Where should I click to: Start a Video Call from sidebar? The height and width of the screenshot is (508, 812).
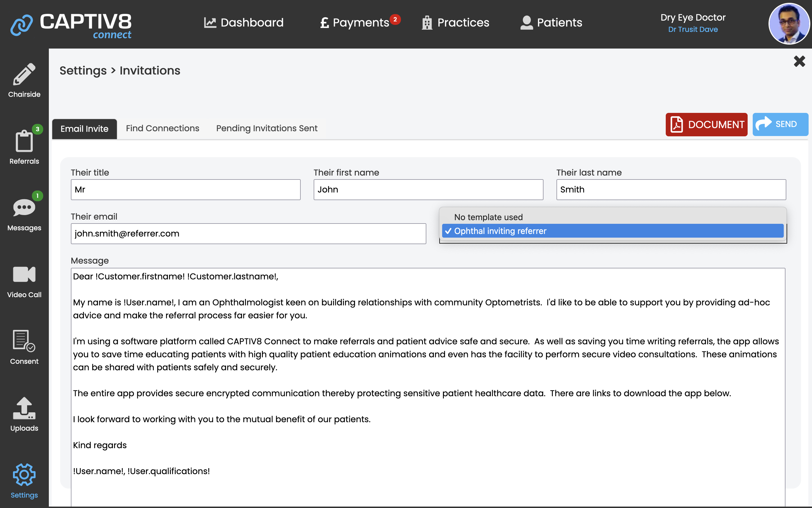[x=24, y=275]
